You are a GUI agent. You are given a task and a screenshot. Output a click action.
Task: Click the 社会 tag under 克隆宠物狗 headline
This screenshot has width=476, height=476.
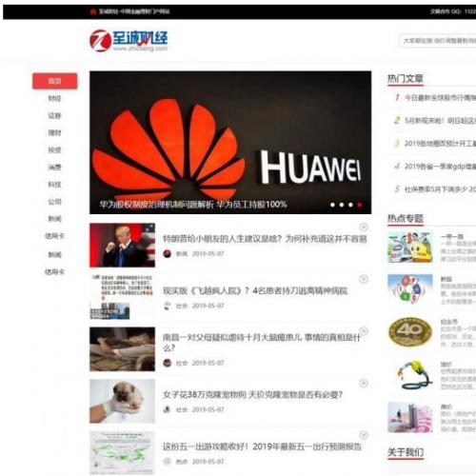coord(182,410)
